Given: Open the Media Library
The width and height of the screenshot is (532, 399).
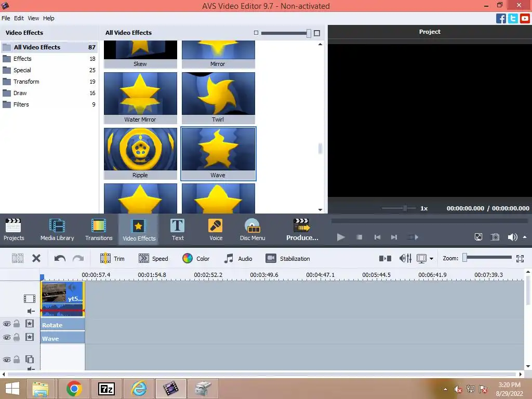Looking at the screenshot, I should [57, 230].
